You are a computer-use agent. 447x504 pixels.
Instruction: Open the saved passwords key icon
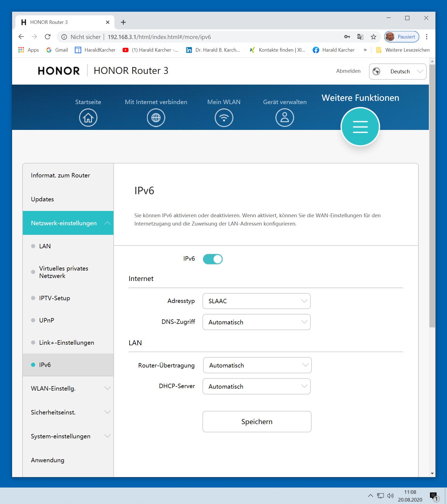(x=347, y=37)
